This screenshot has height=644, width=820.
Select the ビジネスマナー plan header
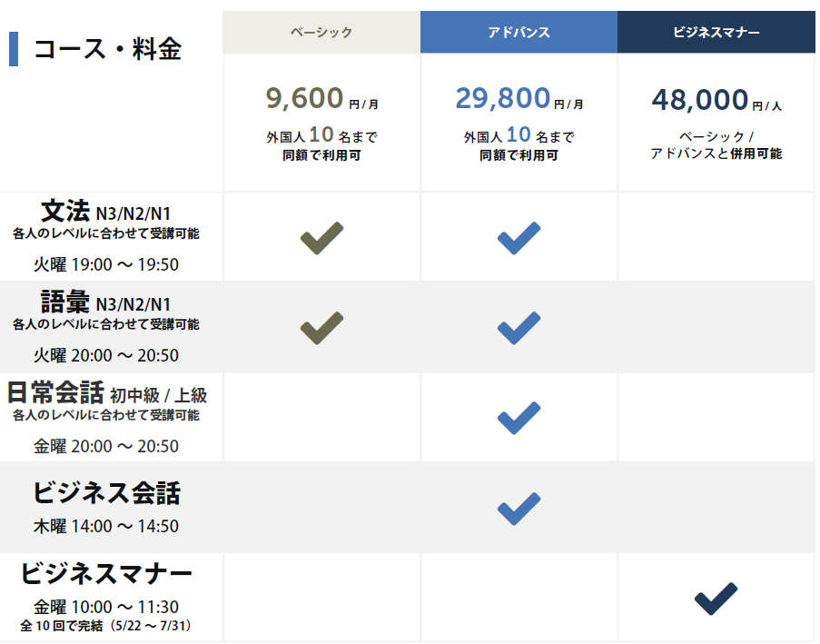pos(716,33)
